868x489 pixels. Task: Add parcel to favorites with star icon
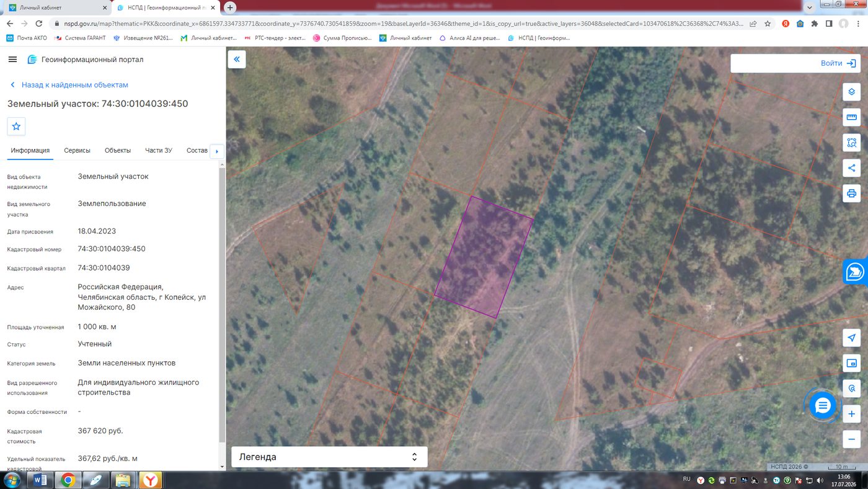click(x=16, y=126)
